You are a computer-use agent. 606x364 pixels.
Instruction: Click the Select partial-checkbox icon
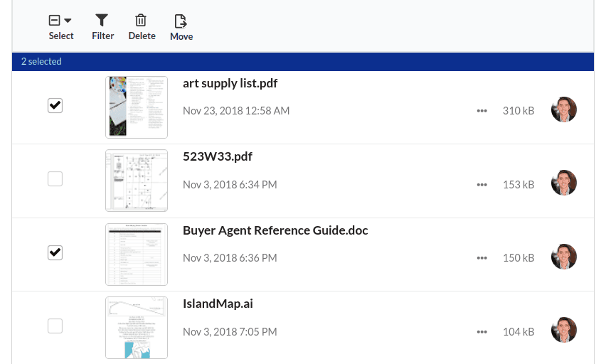pyautogui.click(x=55, y=20)
